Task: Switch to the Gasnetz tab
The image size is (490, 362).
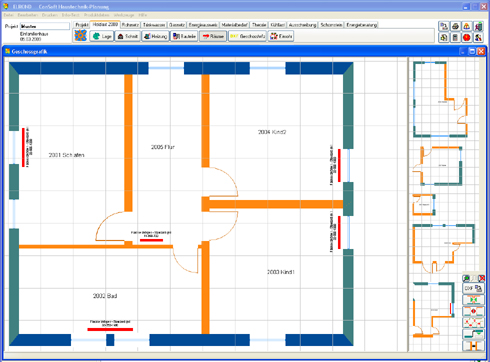Action: point(177,25)
